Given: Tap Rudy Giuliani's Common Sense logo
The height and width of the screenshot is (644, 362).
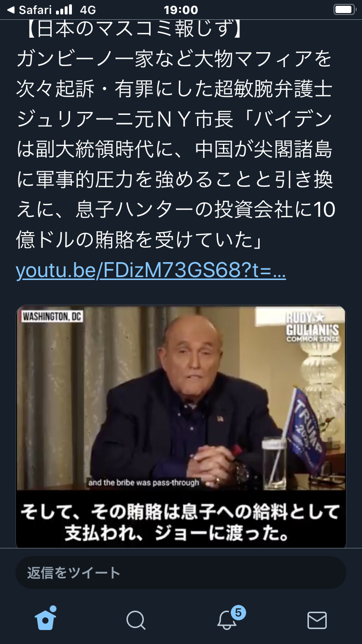Looking at the screenshot, I should tap(312, 327).
